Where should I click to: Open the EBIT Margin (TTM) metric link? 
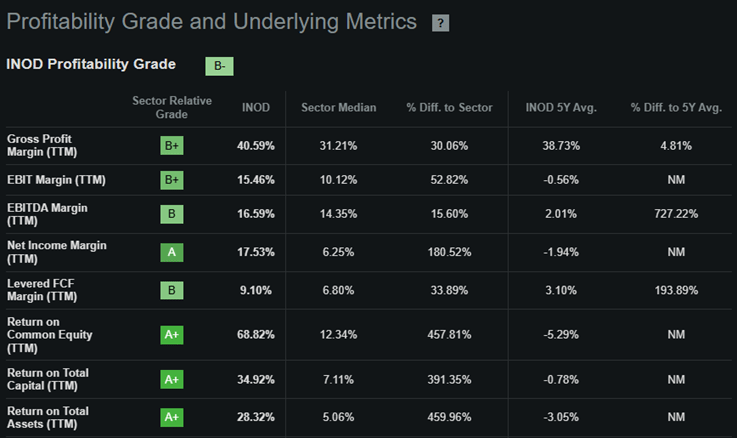pyautogui.click(x=55, y=180)
